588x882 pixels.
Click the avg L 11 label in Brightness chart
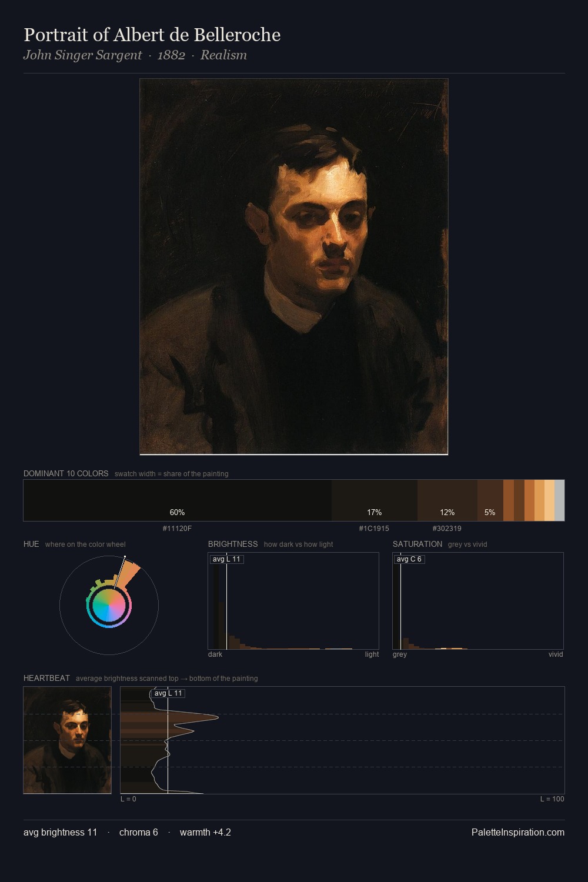pos(226,559)
